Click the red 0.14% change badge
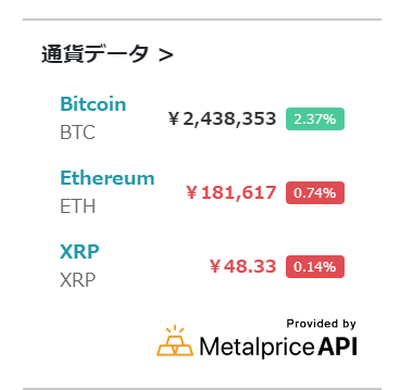The width and height of the screenshot is (400, 390). click(315, 267)
